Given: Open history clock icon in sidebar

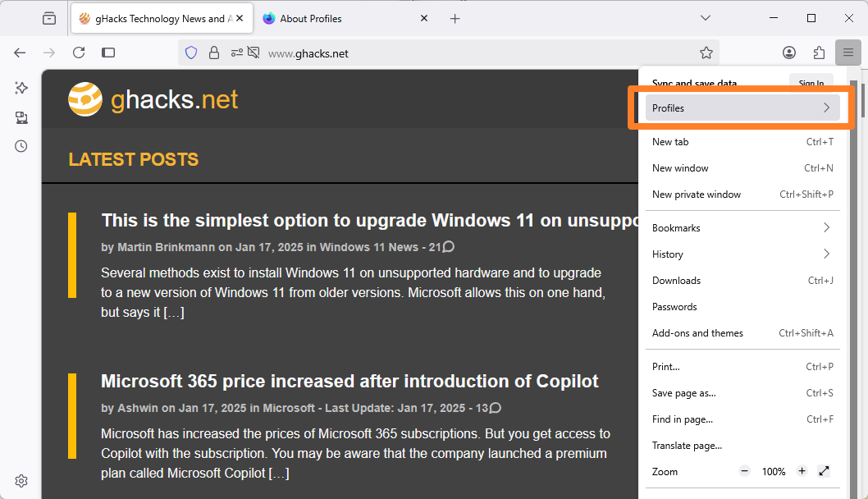Looking at the screenshot, I should tap(21, 146).
